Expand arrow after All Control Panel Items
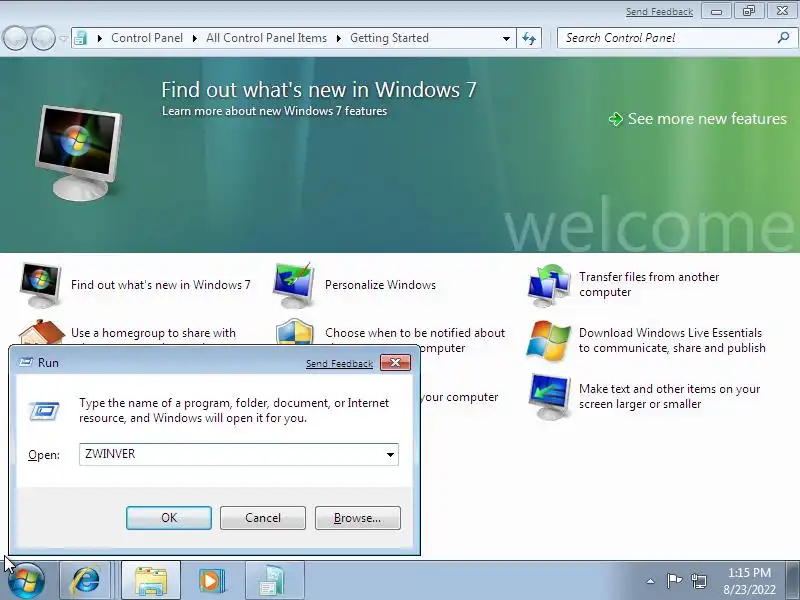The height and width of the screenshot is (600, 800). (x=339, y=38)
